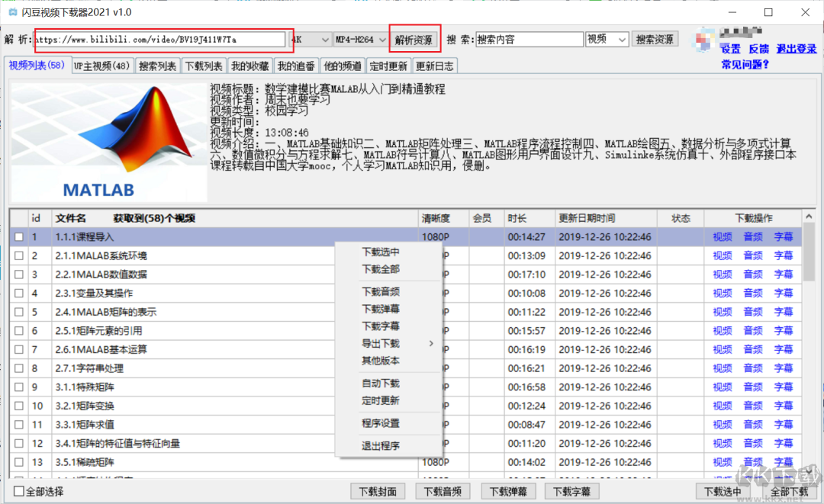824x504 pixels.
Task: Select 程序设置 in the context menu
Action: coord(381,423)
